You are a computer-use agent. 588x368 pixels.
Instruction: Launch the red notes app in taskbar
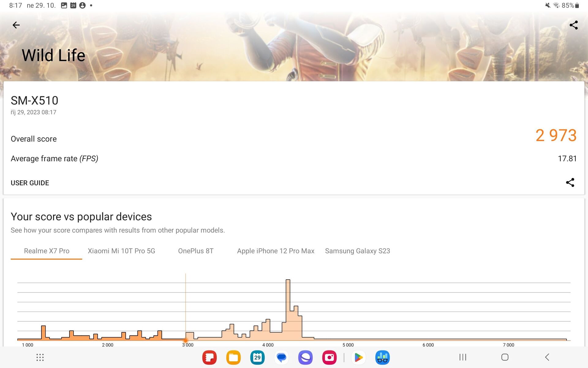point(209,357)
